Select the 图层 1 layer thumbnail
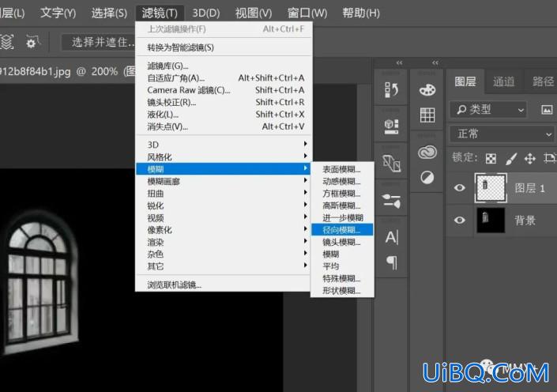557x392 pixels. click(491, 187)
